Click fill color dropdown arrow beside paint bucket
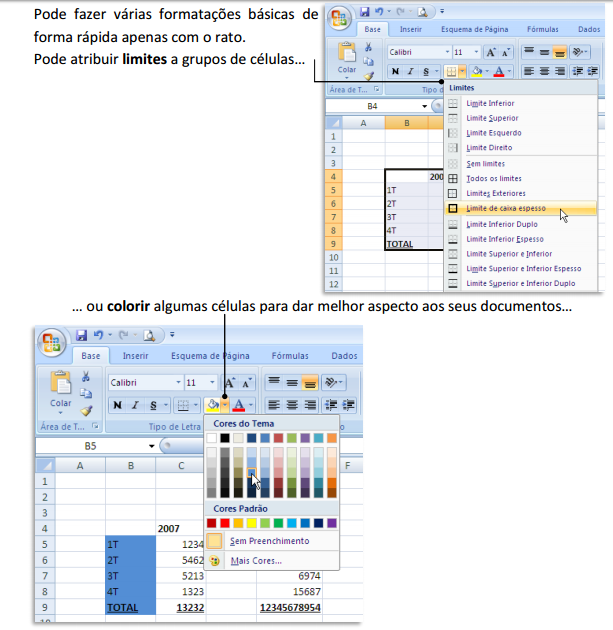The image size is (613, 630). click(x=226, y=405)
